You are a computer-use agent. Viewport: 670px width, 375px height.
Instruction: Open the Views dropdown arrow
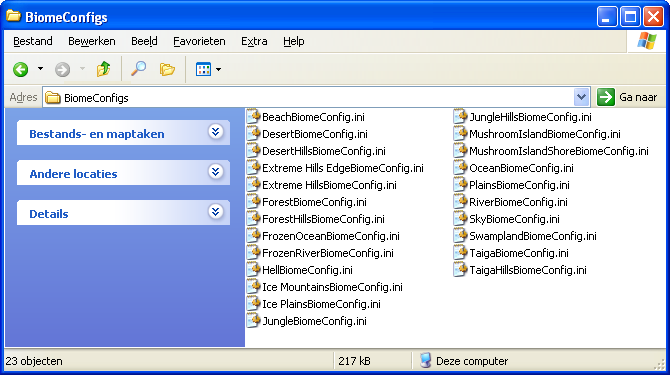click(x=218, y=69)
